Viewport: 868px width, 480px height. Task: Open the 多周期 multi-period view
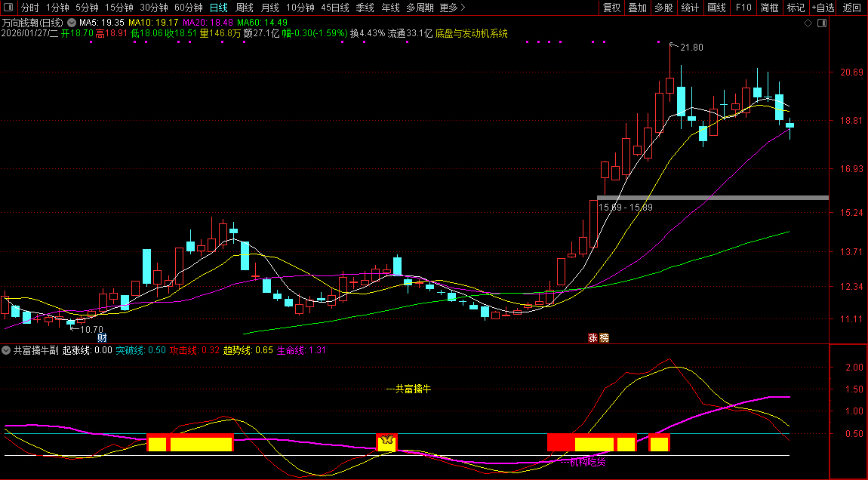coord(420,8)
